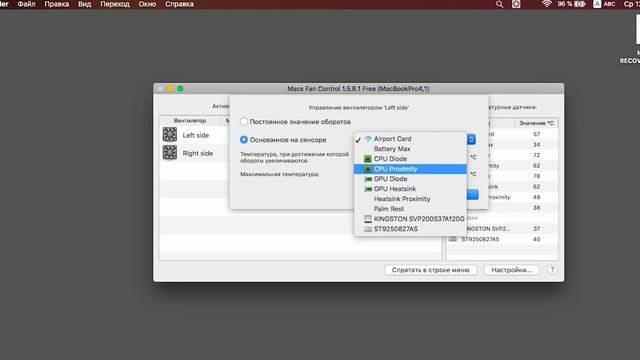
Task: Click Hide to menu bar button
Action: [x=431, y=270]
